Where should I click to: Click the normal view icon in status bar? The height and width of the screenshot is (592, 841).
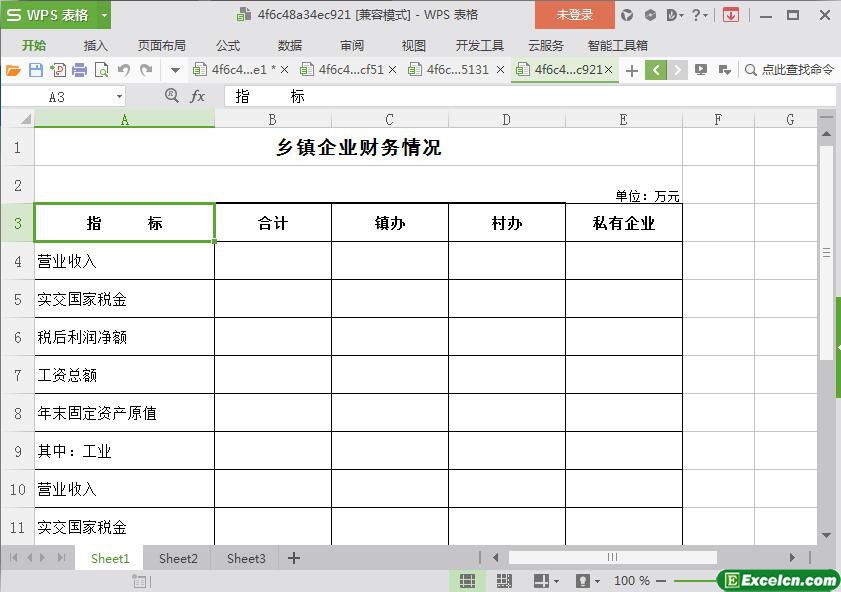467,581
